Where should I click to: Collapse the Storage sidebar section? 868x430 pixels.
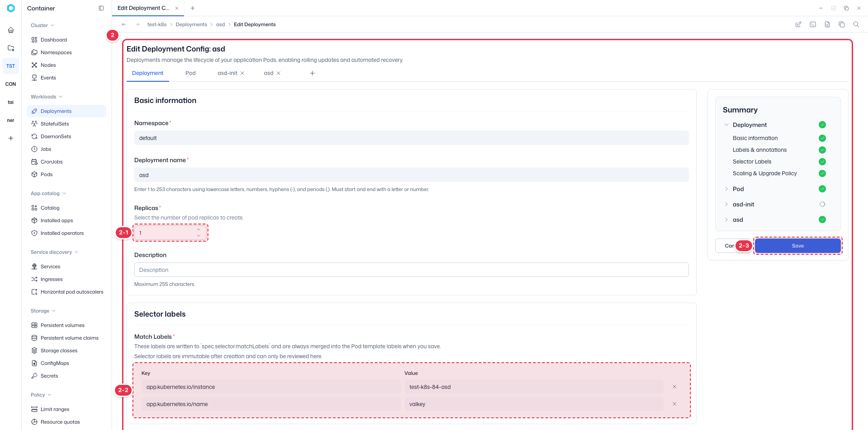point(43,311)
